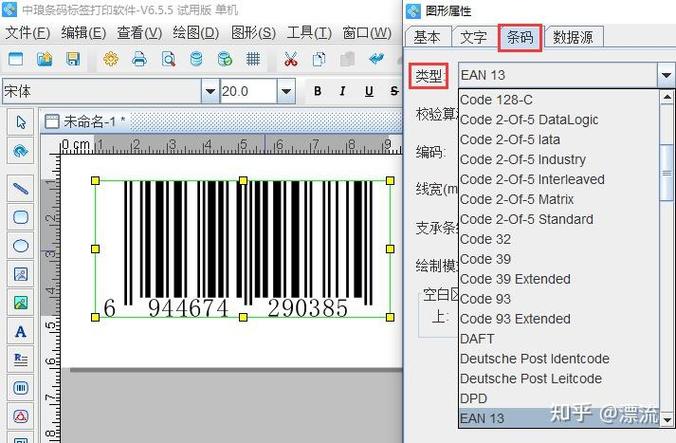The height and width of the screenshot is (443, 676).
Task: Click the print icon
Action: tap(139, 59)
